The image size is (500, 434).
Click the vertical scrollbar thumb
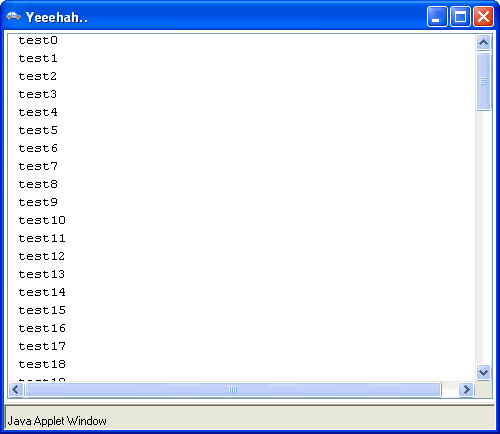tap(483, 81)
